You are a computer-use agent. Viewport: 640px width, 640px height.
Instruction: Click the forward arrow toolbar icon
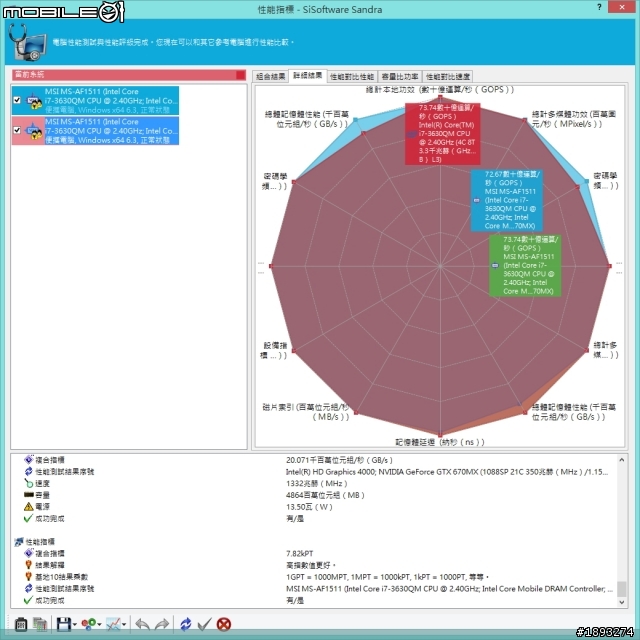point(162,624)
